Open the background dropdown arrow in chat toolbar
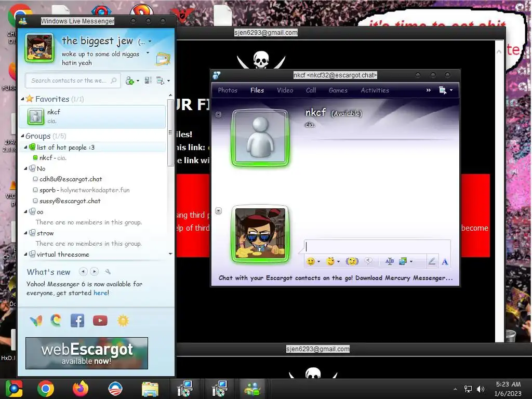The width and height of the screenshot is (532, 399). click(411, 262)
